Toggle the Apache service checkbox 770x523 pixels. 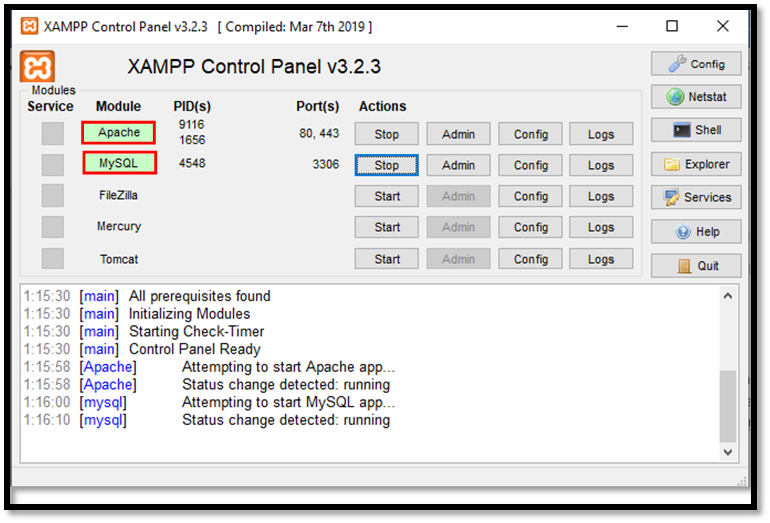point(52,133)
